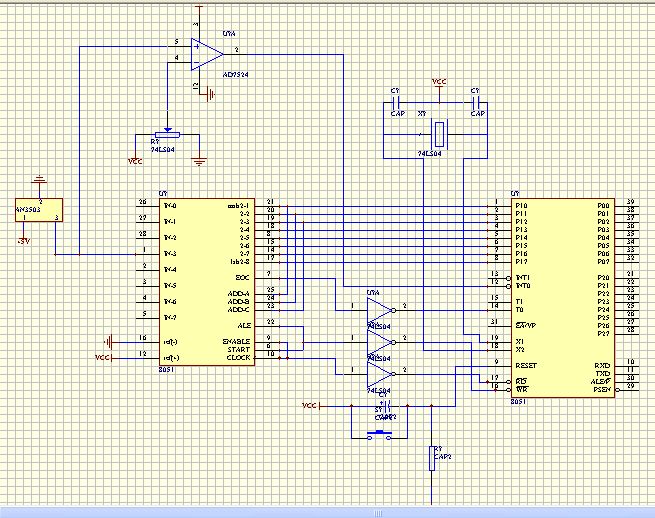Click the +5V power port under AN3503
655x518 pixels.
[x=23, y=241]
